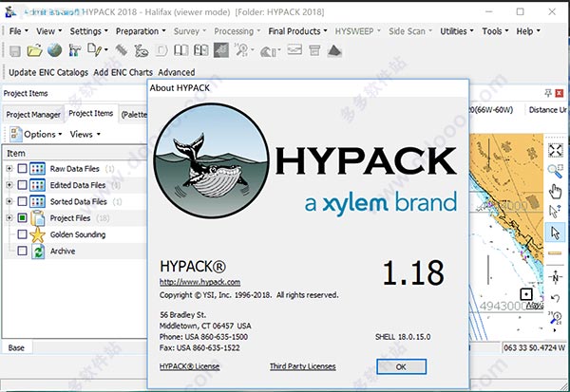The image size is (570, 392).
Task: Open the File menu
Action: coord(19,31)
